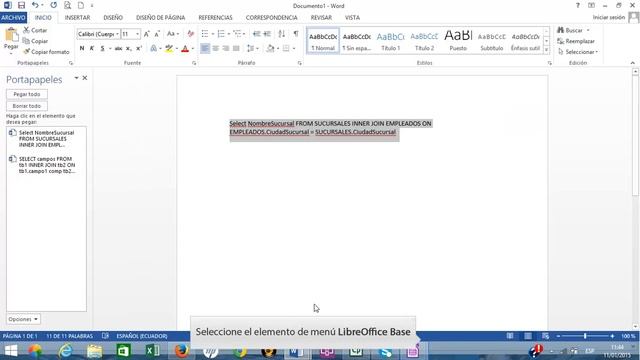Image resolution: width=640 pixels, height=360 pixels.
Task: Select Copiar formato painter
Action: [46, 52]
